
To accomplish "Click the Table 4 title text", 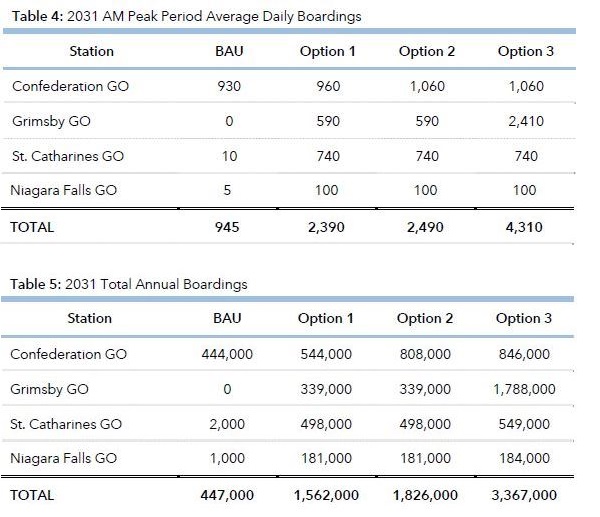I will 186,17.
